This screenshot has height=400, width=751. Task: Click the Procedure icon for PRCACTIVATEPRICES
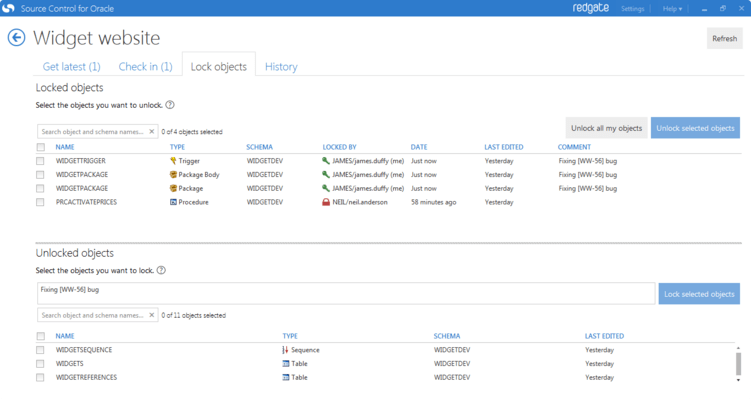[173, 202]
